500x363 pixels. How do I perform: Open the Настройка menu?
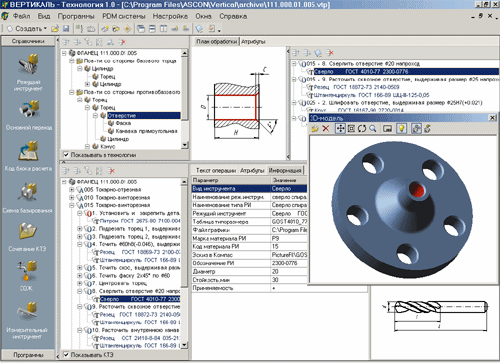tap(170, 16)
